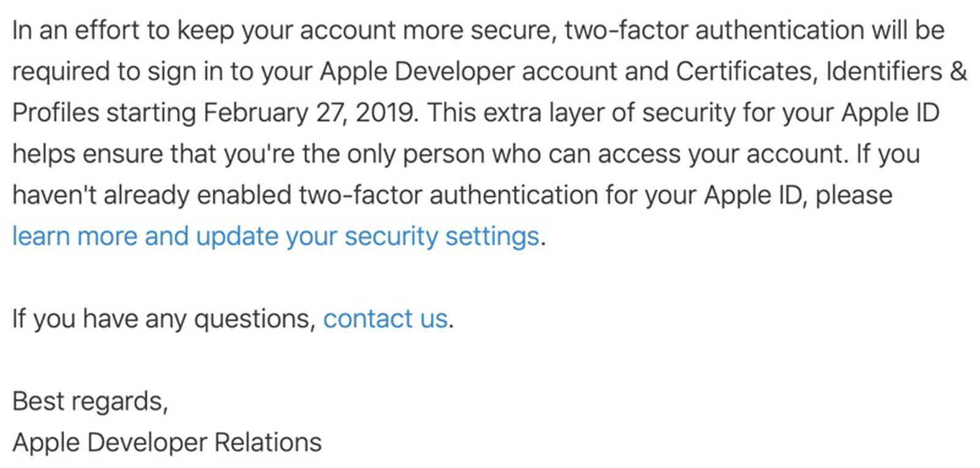Click the phrase haven't already enabled
Viewport: 980px width, 468px height.
[x=152, y=195]
